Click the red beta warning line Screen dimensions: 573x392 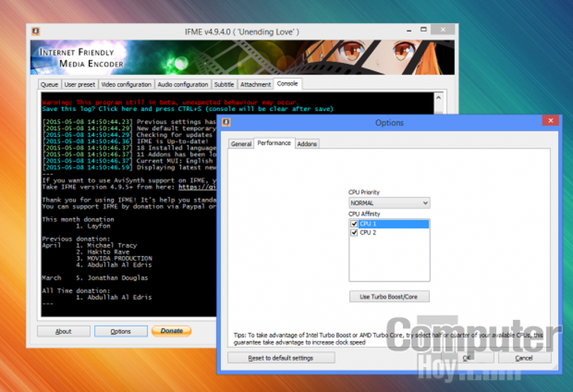170,102
